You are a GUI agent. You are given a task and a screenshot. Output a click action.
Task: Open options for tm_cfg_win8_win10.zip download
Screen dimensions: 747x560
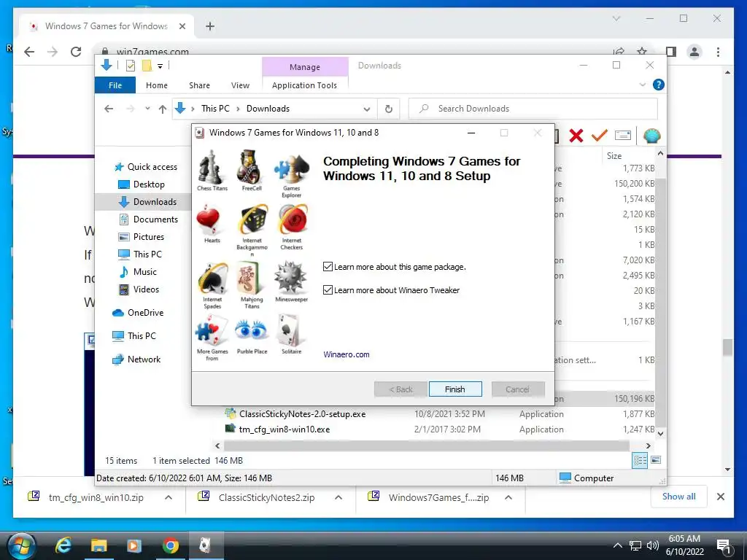169,497
